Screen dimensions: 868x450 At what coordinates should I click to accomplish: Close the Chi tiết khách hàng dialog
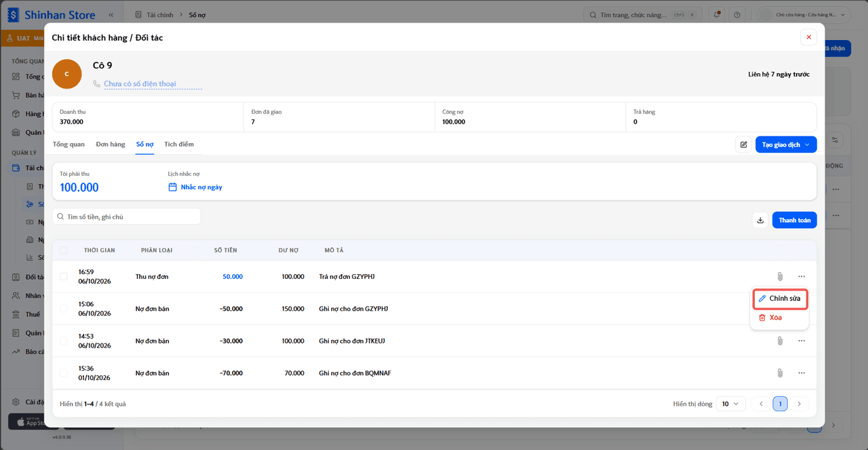pyautogui.click(x=808, y=37)
